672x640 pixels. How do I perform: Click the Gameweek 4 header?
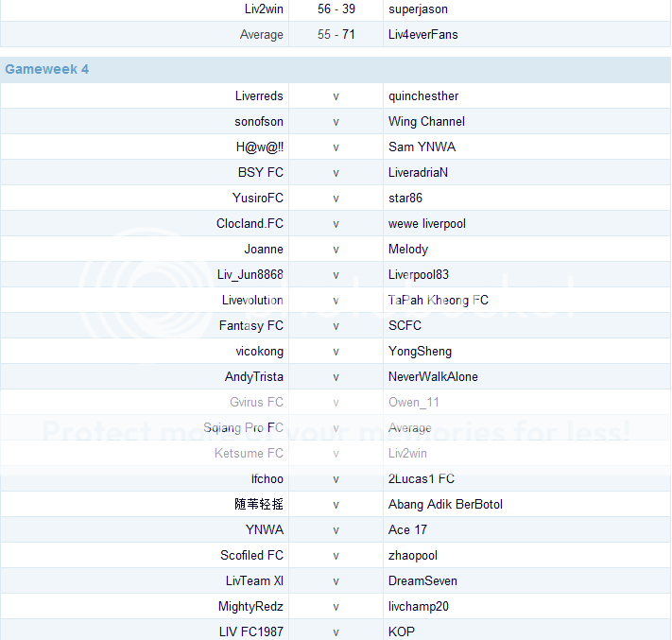coord(47,69)
